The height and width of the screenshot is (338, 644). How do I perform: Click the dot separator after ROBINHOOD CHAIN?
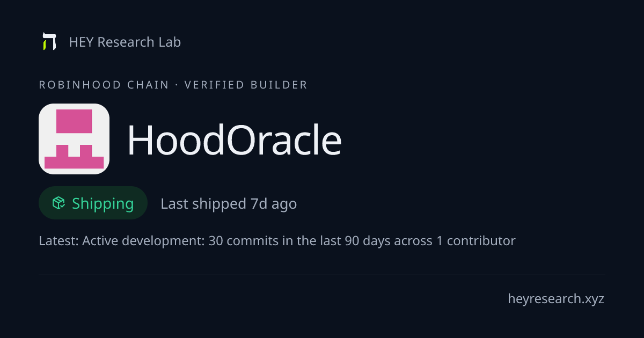coord(177,85)
